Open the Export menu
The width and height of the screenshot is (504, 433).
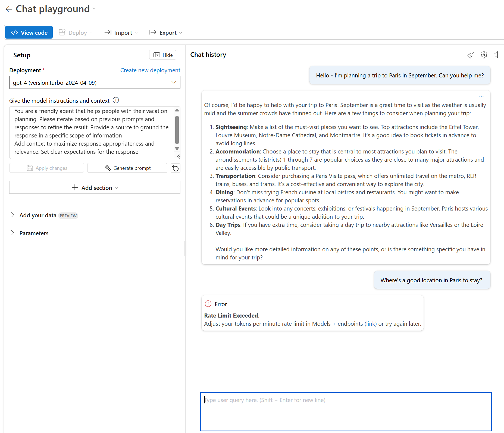point(166,33)
